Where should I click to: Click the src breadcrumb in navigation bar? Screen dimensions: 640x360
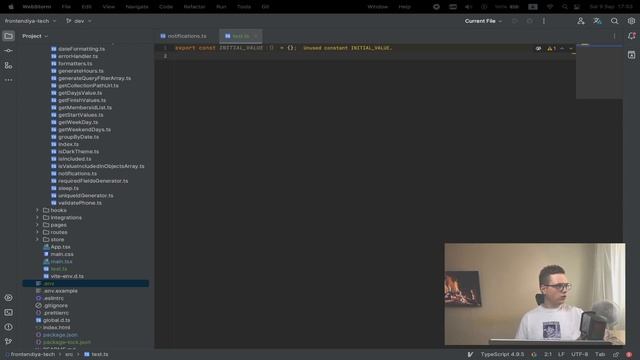[69, 354]
